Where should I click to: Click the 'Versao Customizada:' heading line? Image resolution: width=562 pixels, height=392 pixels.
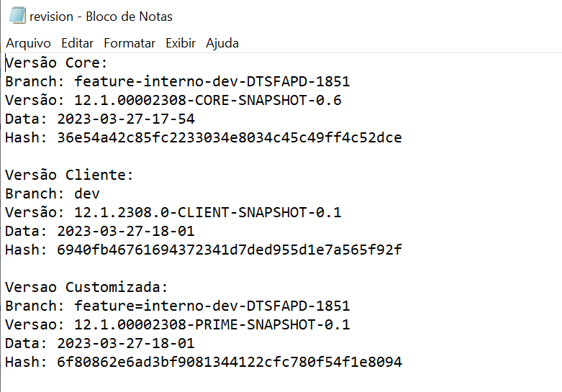click(x=86, y=287)
